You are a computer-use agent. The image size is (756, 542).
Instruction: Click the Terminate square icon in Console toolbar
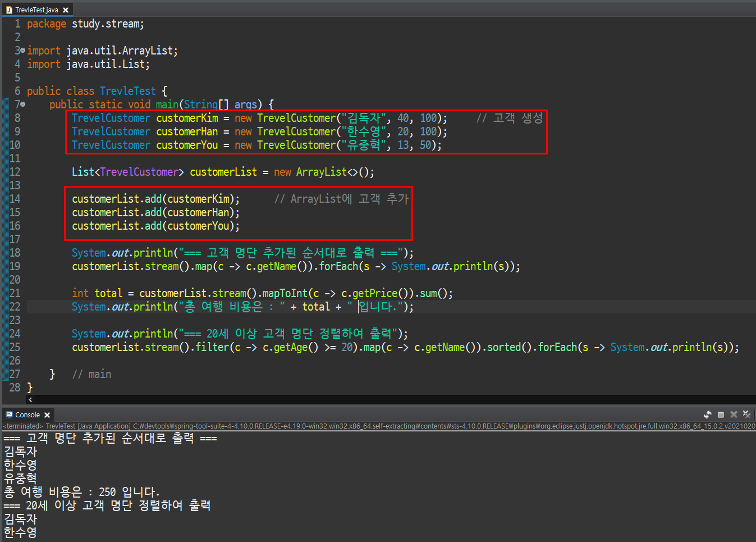click(x=721, y=415)
